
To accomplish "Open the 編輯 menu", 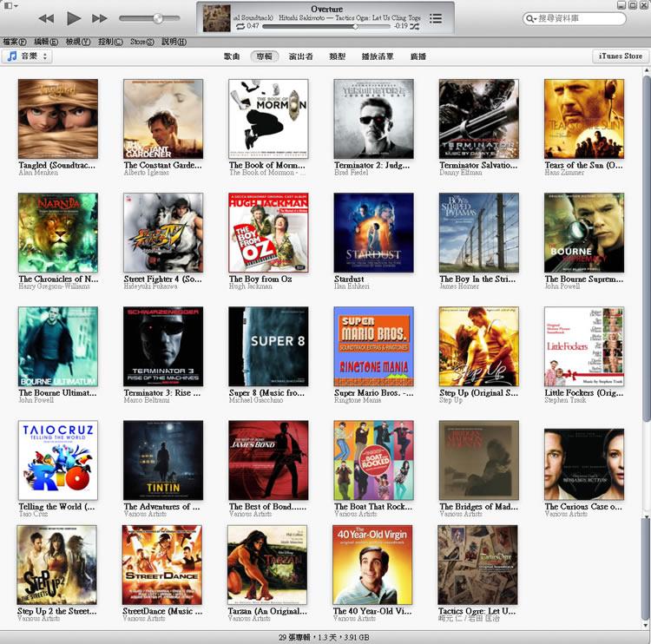I will (x=46, y=42).
